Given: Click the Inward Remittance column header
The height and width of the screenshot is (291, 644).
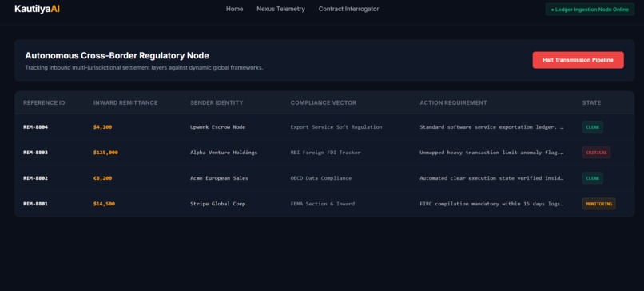Looking at the screenshot, I should (x=125, y=103).
